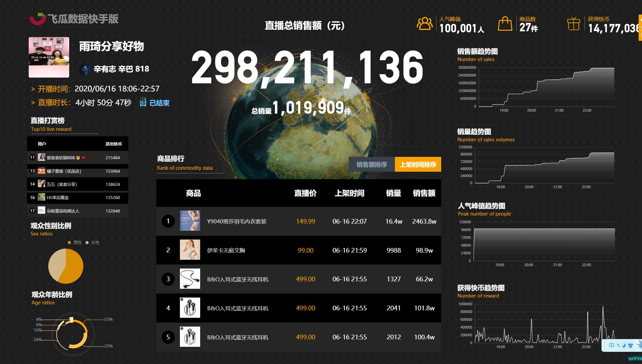
Task: Toggle the 女性 legend on the pie chart
Action: [x=93, y=242]
